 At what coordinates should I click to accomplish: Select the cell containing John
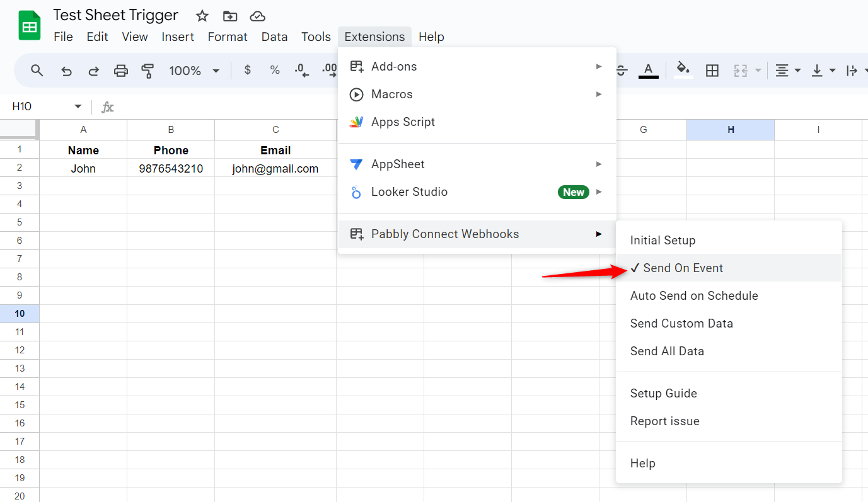pos(83,169)
